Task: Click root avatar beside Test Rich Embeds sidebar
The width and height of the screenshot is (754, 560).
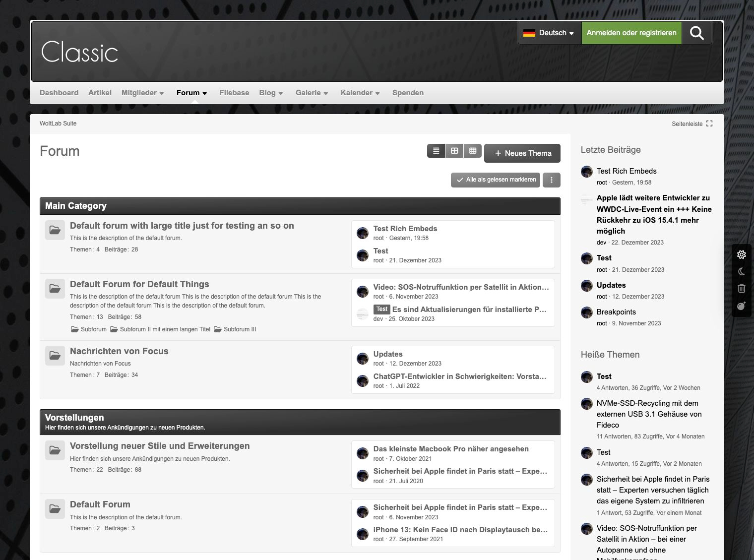Action: pos(587,172)
